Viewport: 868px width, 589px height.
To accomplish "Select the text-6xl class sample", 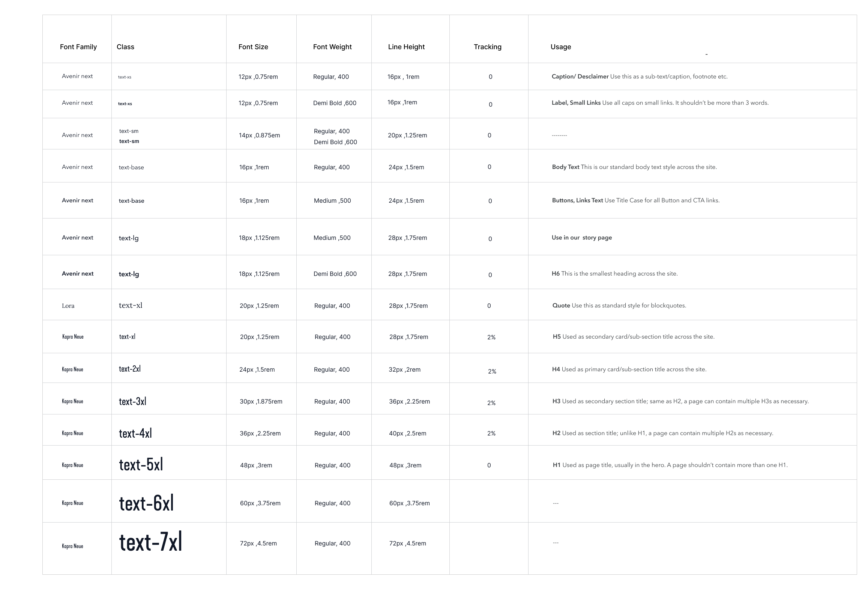I will click(146, 503).
